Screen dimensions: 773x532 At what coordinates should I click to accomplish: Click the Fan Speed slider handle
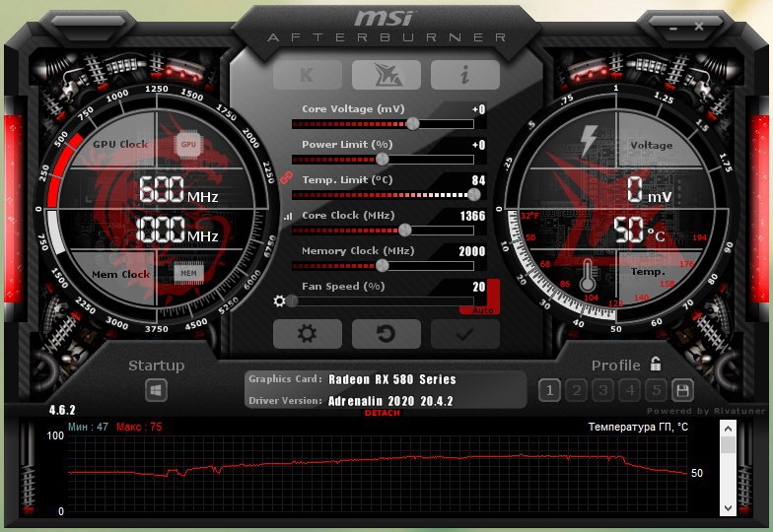tap(292, 301)
